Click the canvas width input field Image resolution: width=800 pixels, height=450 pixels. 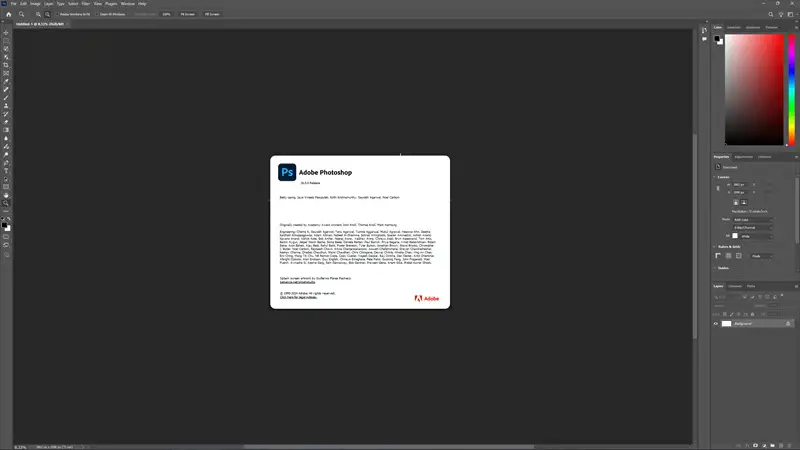point(739,185)
